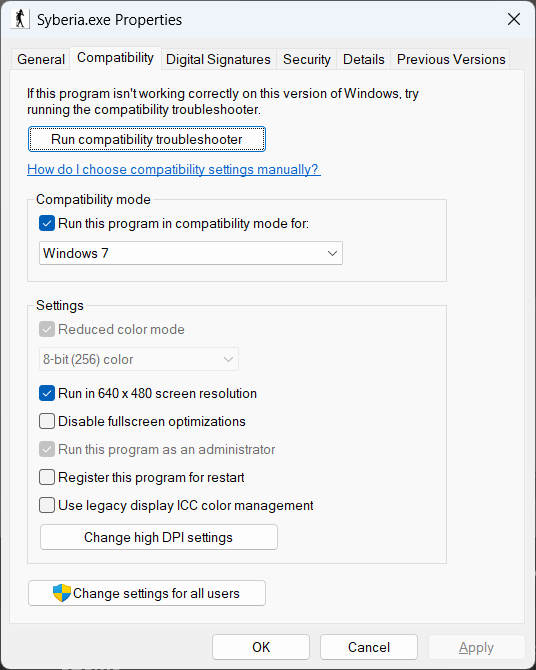Check Register this program for restart
This screenshot has height=670, width=536.
(47, 477)
